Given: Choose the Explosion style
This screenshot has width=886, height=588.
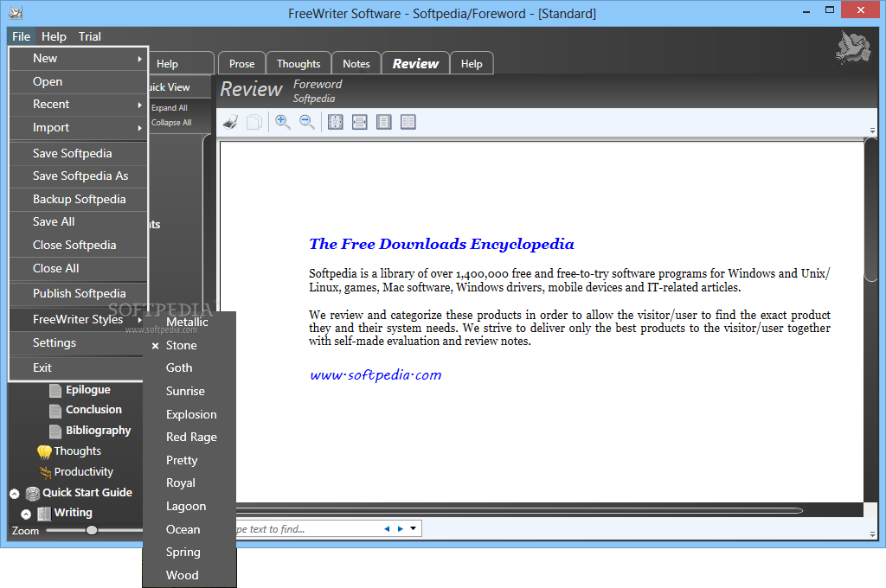Looking at the screenshot, I should click(189, 414).
